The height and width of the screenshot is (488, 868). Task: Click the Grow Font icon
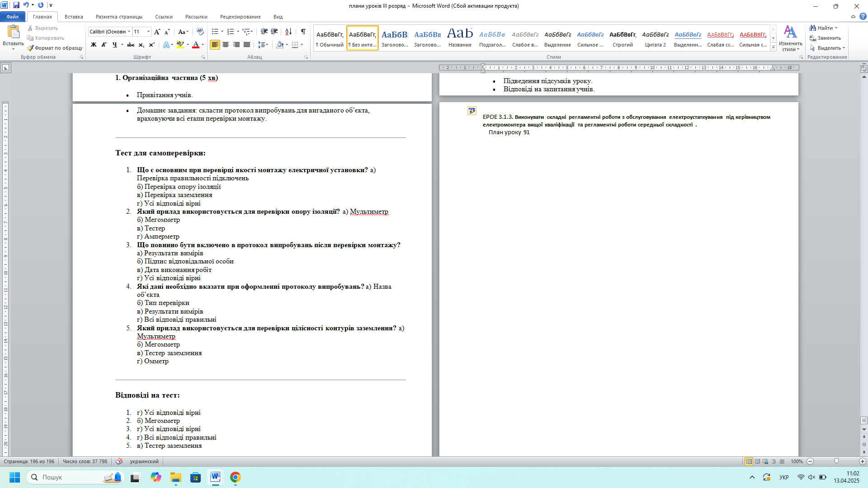(x=157, y=32)
